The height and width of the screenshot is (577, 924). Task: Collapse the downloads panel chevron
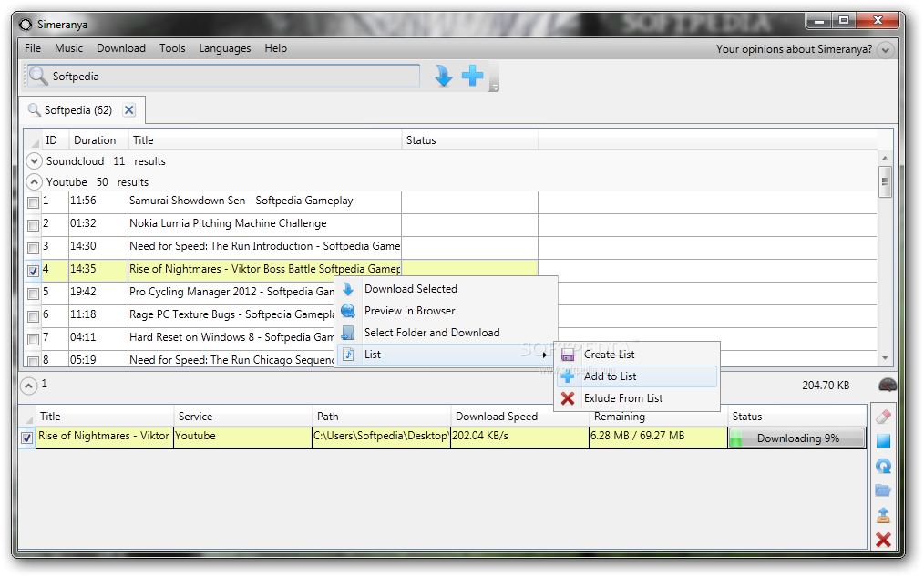pos(28,386)
